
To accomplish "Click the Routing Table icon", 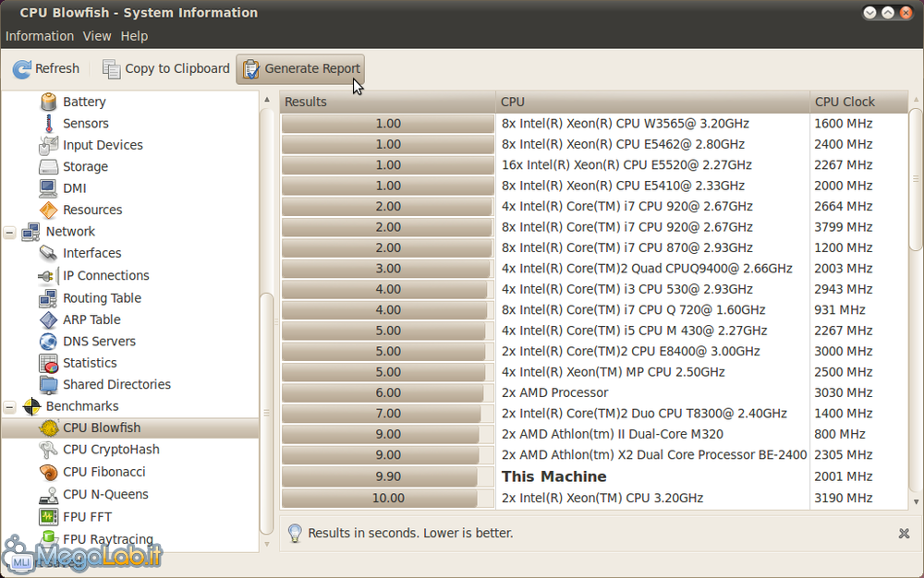I will pyautogui.click(x=48, y=298).
